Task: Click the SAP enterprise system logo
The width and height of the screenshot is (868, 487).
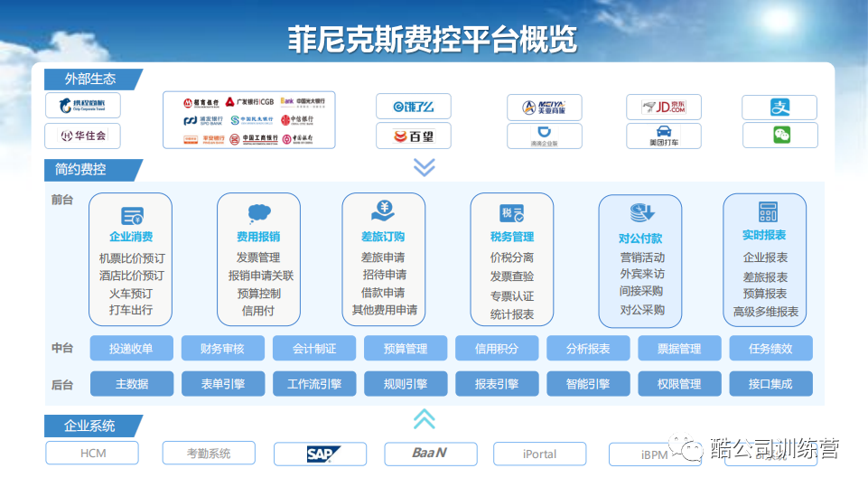Action: (320, 454)
